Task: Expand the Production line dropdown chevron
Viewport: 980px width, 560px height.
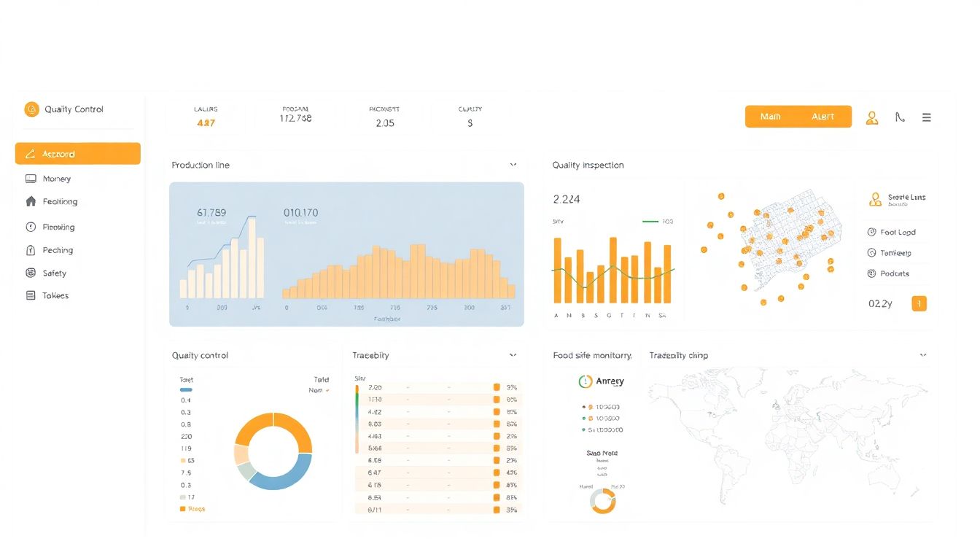Action: pos(513,166)
